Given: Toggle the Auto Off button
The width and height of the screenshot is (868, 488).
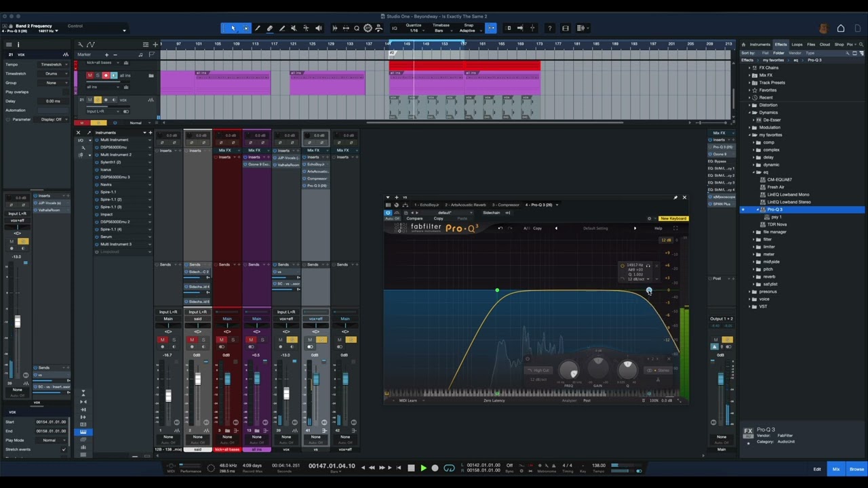Looking at the screenshot, I should (393, 218).
